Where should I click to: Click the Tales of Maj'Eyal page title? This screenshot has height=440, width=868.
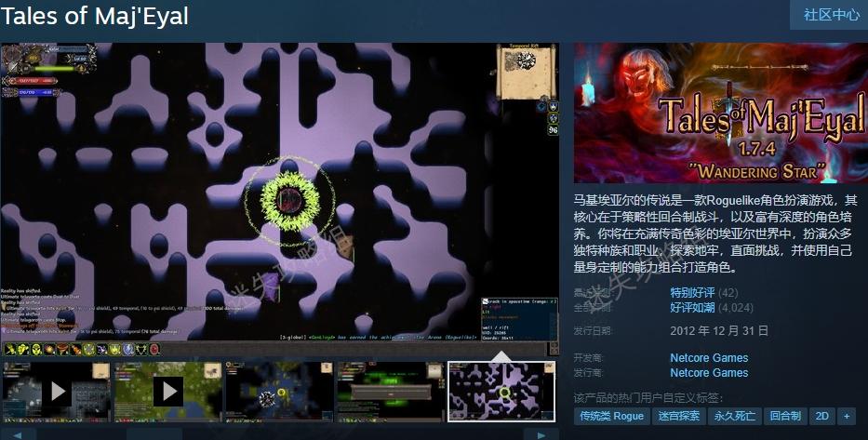click(95, 16)
